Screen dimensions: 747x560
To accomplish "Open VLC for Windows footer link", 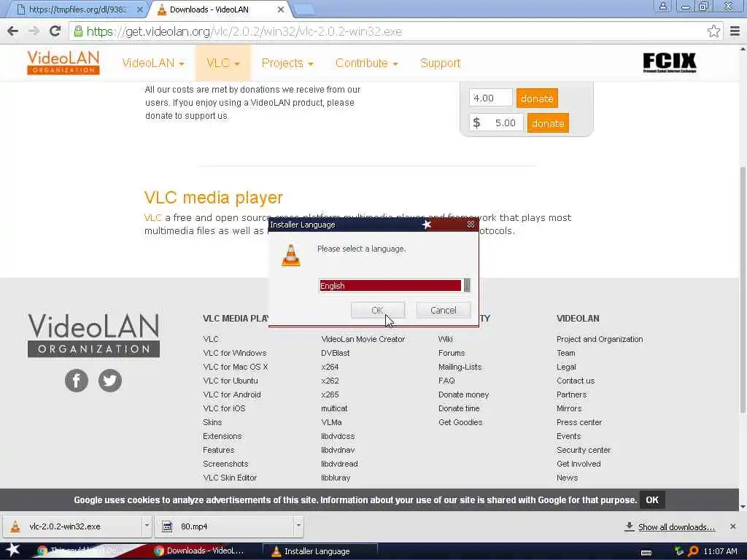I will [234, 353].
